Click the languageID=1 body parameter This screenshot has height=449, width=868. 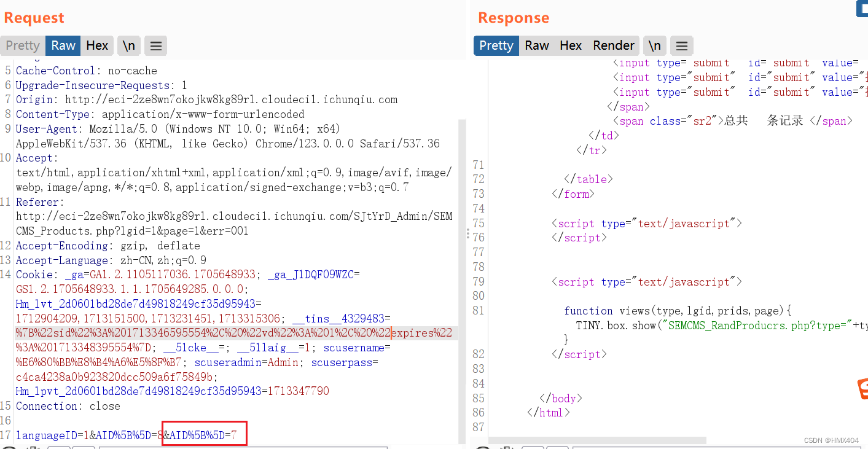[53, 435]
